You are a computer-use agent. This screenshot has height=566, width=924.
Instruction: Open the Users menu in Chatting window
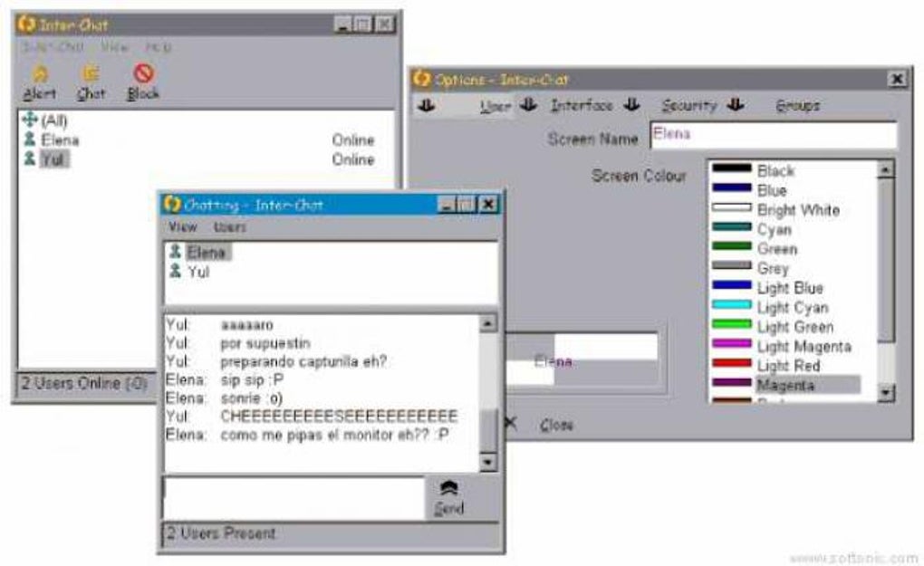click(x=230, y=226)
